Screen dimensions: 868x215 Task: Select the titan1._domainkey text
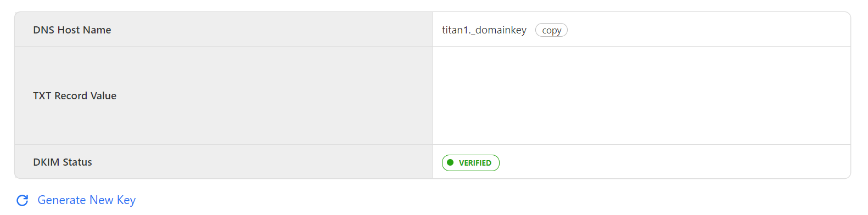coord(484,30)
